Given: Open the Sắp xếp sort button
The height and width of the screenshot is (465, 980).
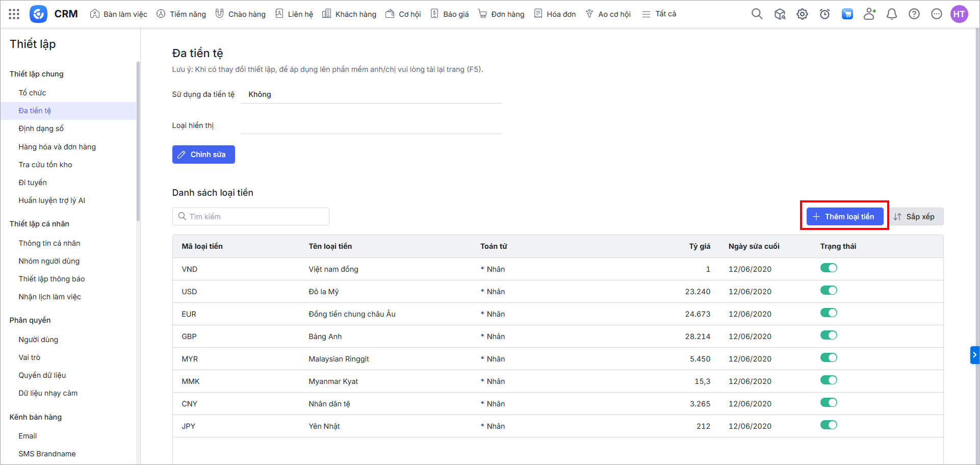Looking at the screenshot, I should point(915,217).
